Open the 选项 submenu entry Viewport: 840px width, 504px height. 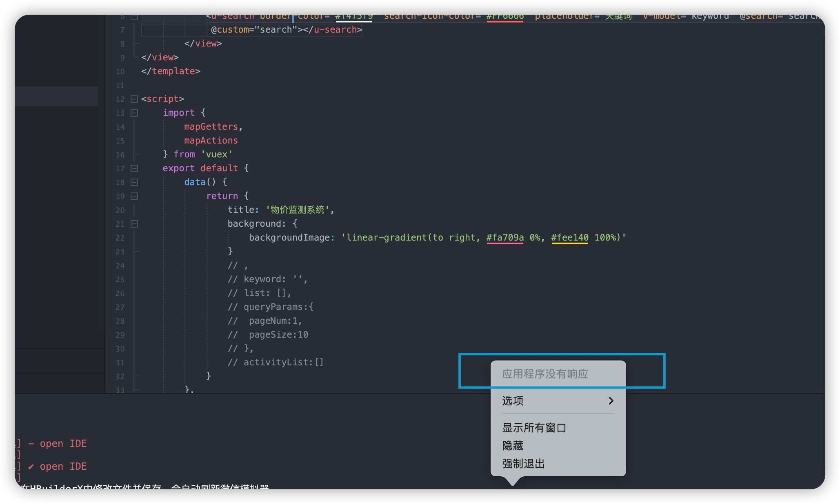513,401
